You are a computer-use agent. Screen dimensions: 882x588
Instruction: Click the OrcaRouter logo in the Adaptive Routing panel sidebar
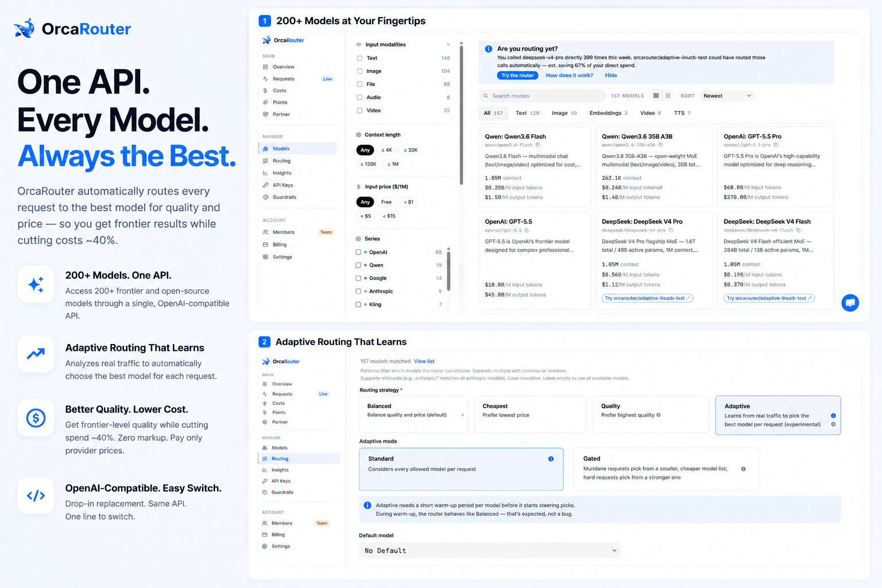click(281, 361)
